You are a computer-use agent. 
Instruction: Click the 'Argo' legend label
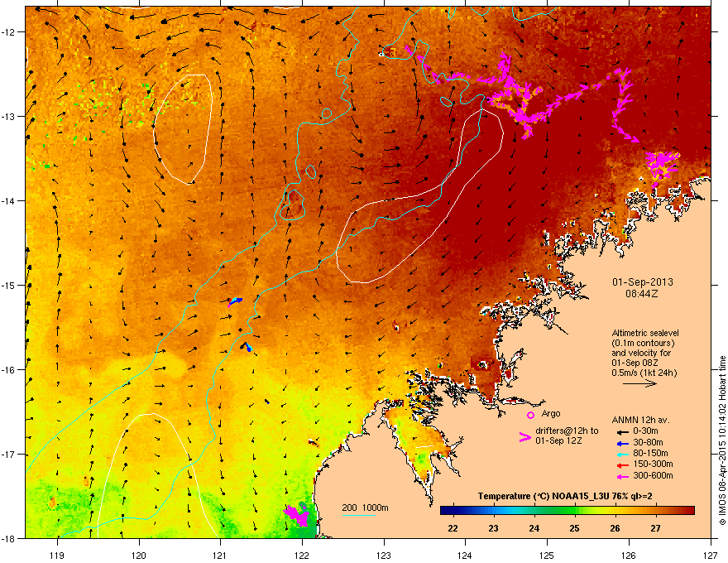click(551, 413)
